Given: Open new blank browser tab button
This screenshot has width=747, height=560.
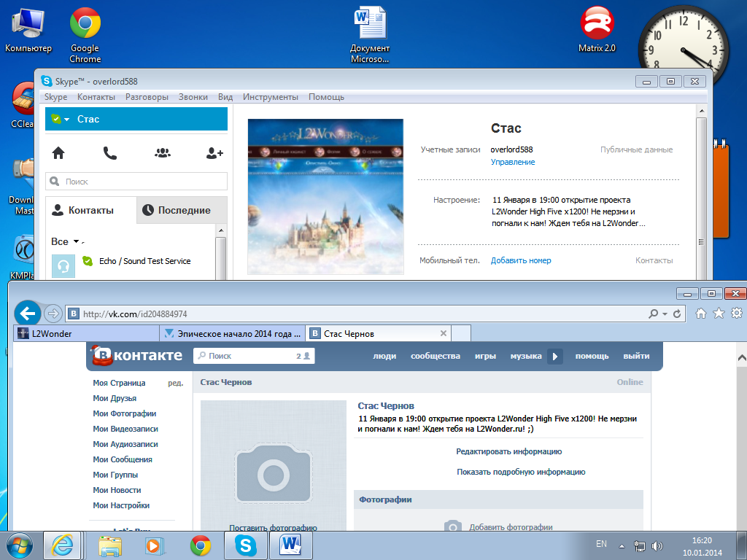Looking at the screenshot, I should tap(461, 332).
